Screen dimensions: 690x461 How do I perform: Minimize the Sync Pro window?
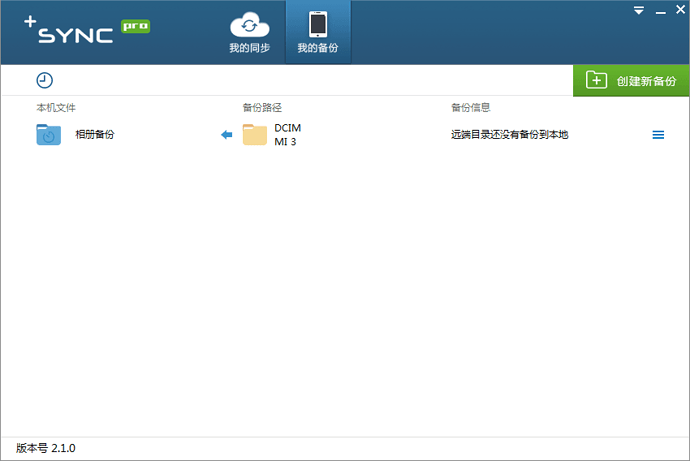[659, 10]
